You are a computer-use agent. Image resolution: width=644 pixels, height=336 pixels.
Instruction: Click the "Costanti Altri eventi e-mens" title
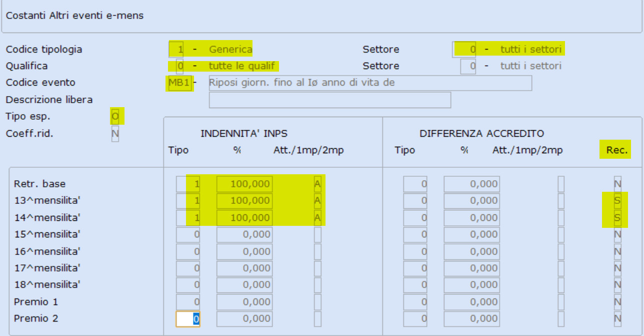74,16
